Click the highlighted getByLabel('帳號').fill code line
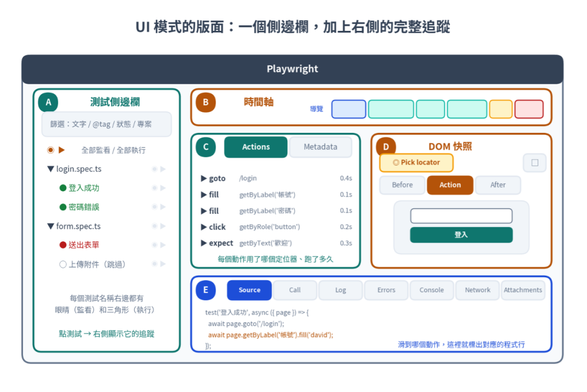The width and height of the screenshot is (587, 392). pos(271,335)
